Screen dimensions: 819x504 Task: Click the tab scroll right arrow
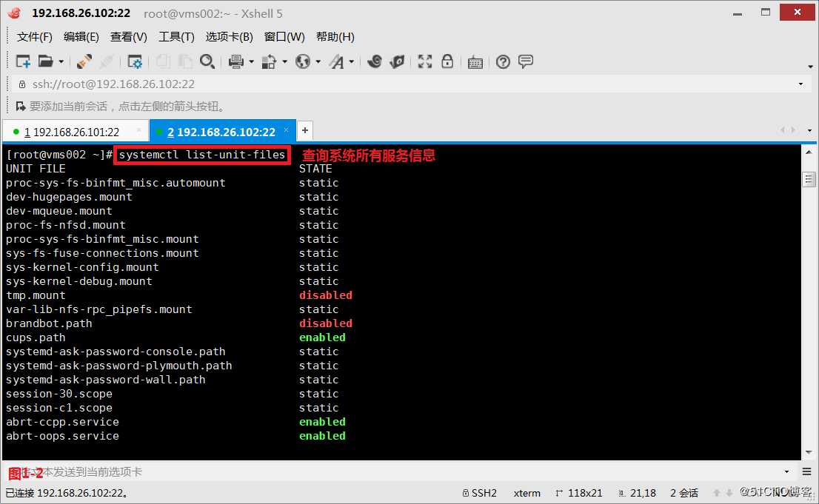(x=793, y=130)
